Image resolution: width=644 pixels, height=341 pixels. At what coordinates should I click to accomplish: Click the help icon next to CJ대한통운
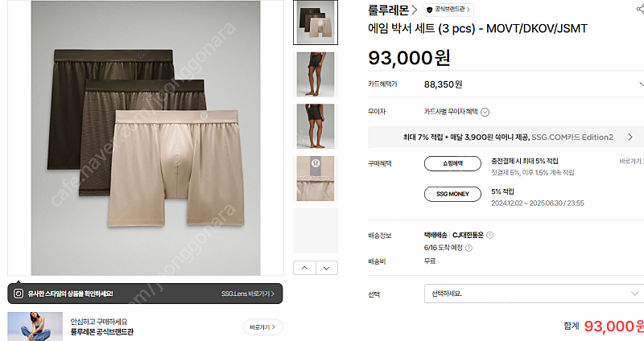coord(489,235)
